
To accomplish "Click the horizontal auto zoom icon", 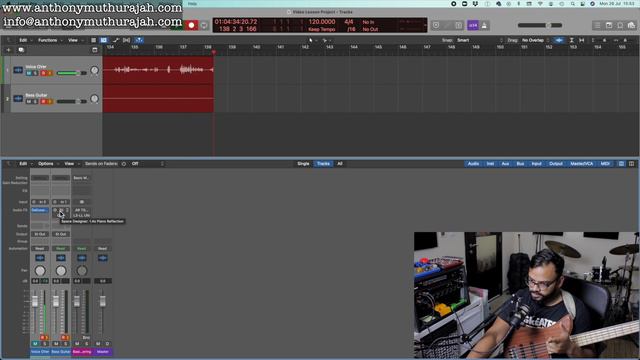I will pos(582,40).
